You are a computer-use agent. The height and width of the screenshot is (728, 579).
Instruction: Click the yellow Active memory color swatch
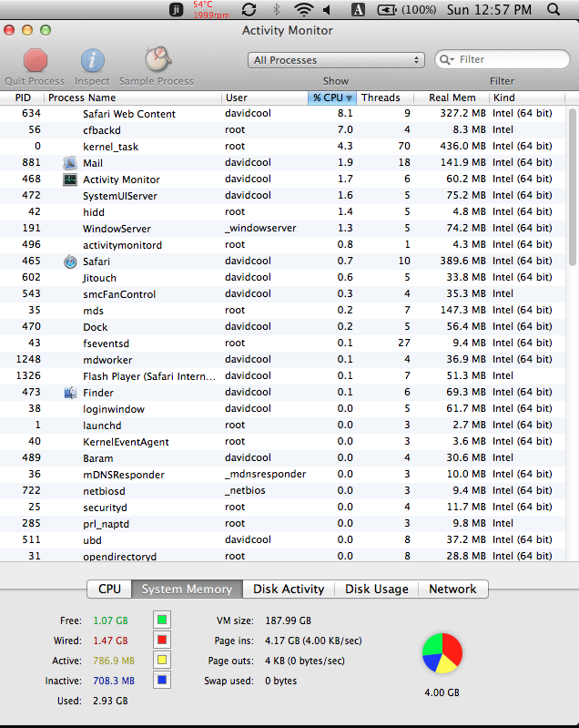[x=162, y=660]
